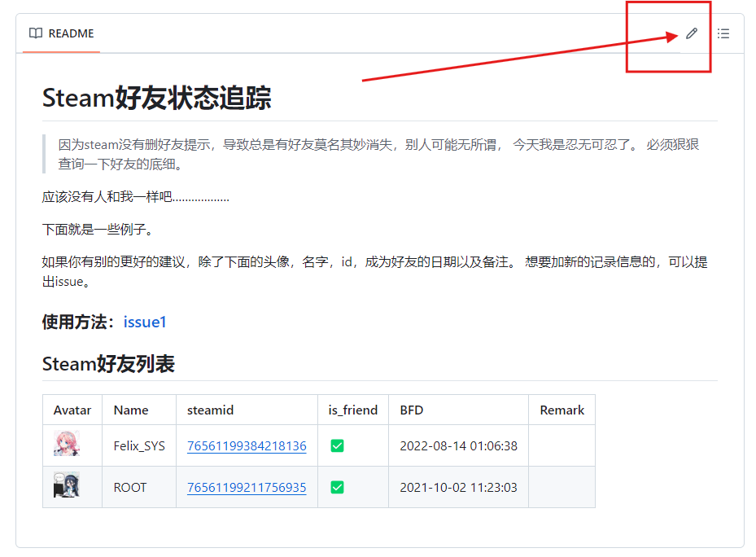Select the README tab
The image size is (756, 557).
coord(61,33)
